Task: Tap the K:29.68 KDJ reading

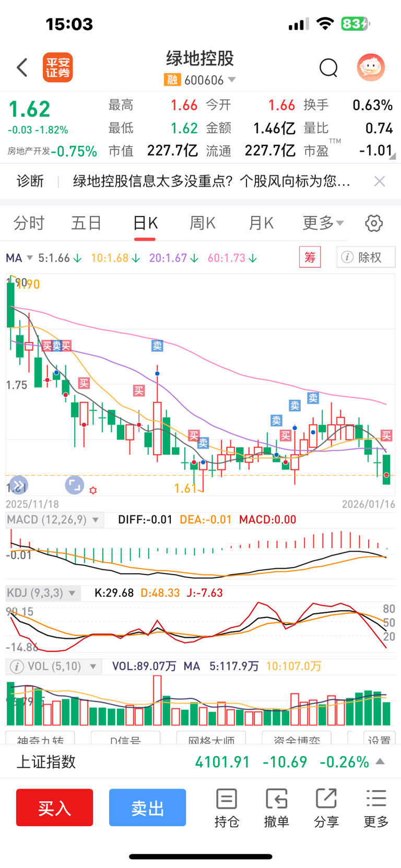Action: (x=114, y=593)
